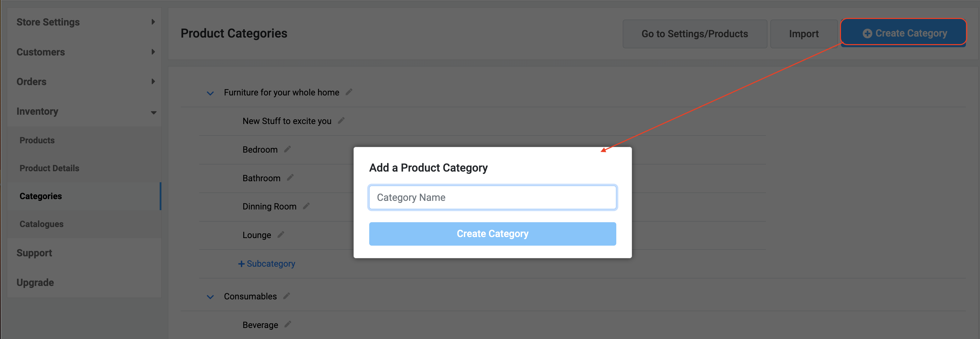Collapse the Consumables category chevron
Image resolution: width=980 pixels, height=339 pixels.
point(210,297)
